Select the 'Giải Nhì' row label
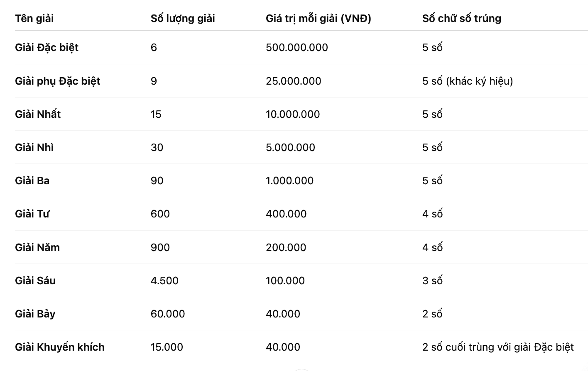This screenshot has height=371, width=588. pyautogui.click(x=34, y=147)
